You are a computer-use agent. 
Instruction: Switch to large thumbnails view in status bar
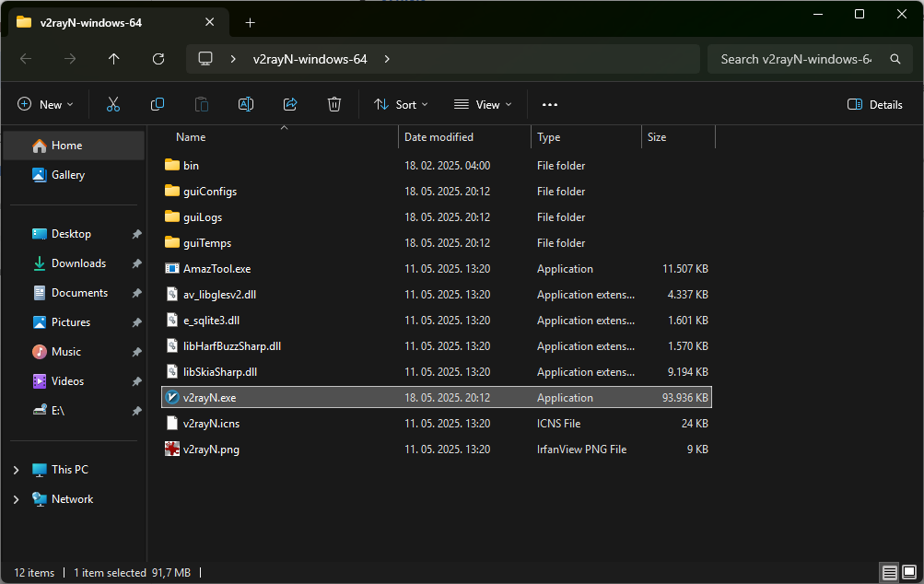click(909, 573)
